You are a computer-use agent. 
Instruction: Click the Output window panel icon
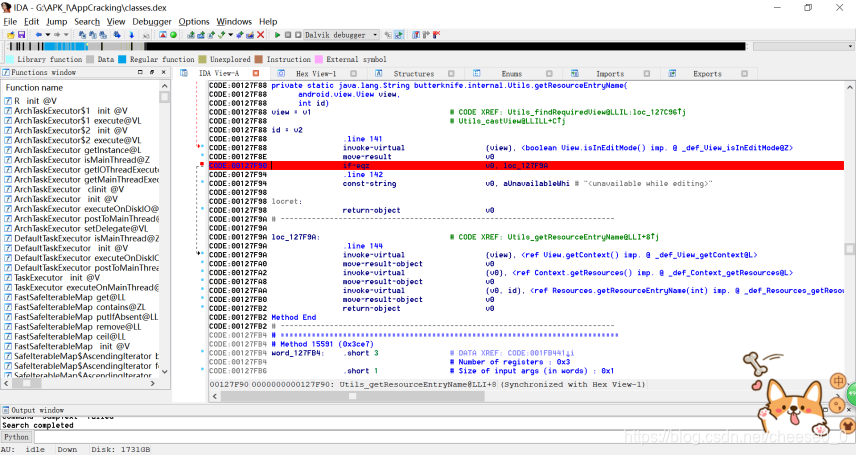5,410
